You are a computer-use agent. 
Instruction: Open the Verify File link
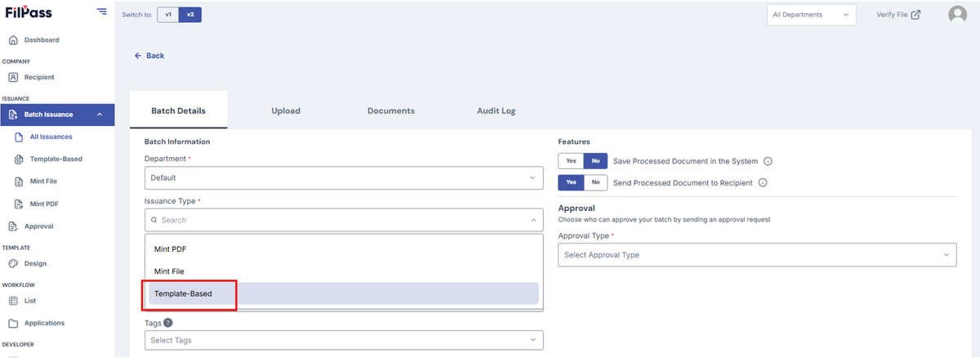pyautogui.click(x=898, y=15)
